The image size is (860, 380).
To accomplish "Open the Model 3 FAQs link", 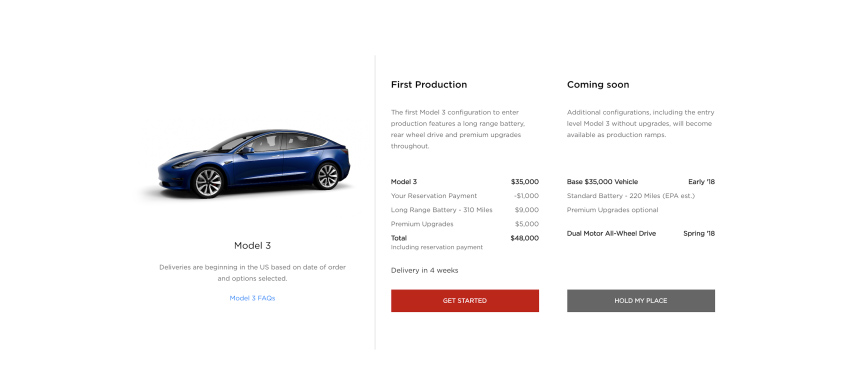I will coord(252,298).
